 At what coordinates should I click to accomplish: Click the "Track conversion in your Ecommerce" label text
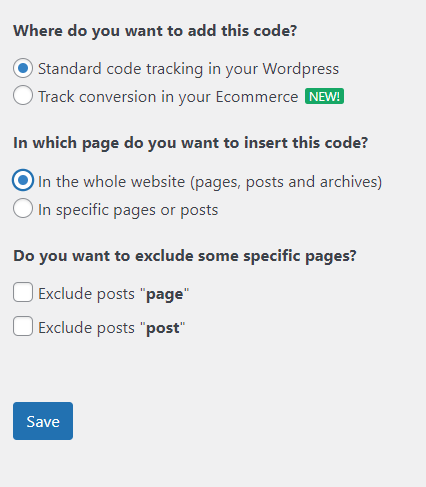coord(168,97)
